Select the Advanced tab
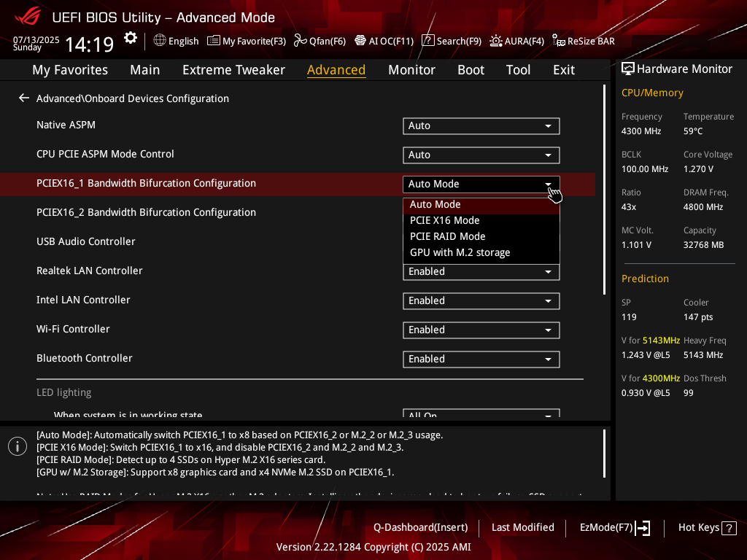The width and height of the screenshot is (747, 560). [336, 70]
